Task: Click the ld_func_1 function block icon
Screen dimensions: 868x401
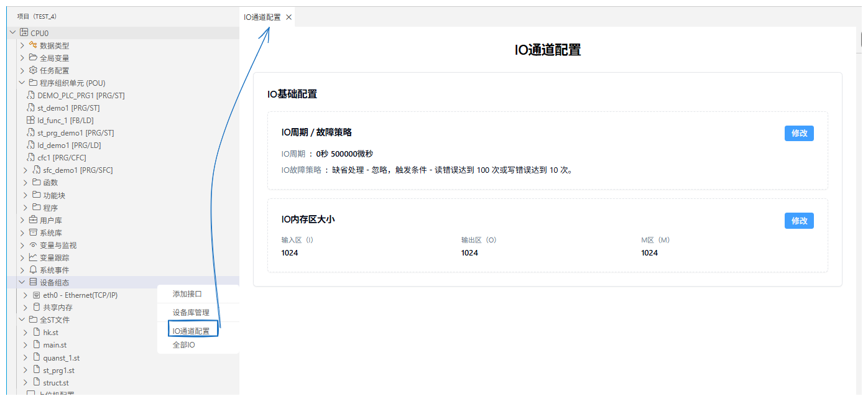Action: pos(30,120)
